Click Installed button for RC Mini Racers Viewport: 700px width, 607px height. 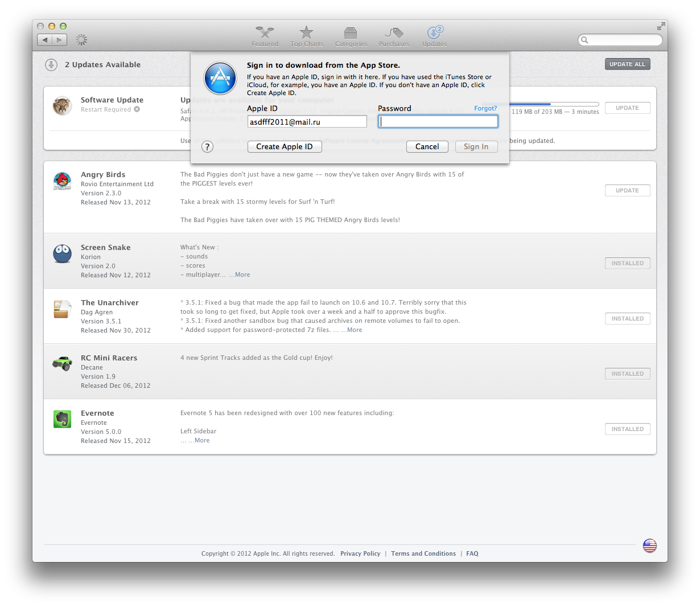tap(628, 374)
